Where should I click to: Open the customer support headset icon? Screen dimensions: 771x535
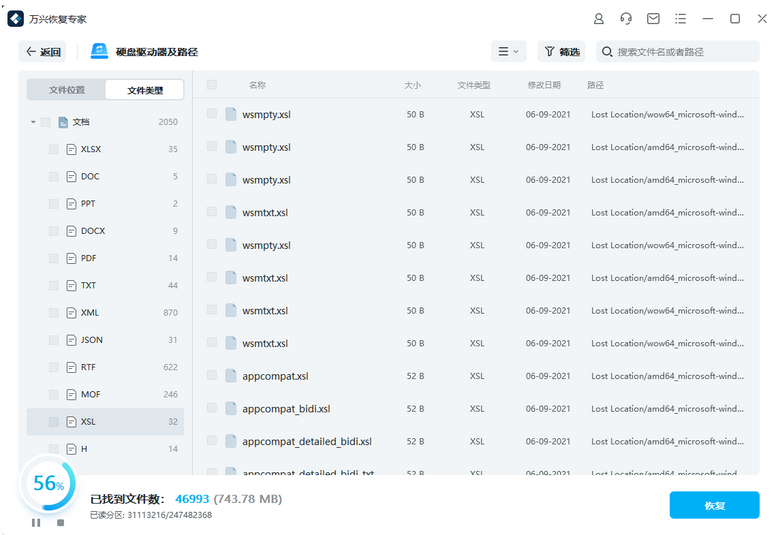626,19
